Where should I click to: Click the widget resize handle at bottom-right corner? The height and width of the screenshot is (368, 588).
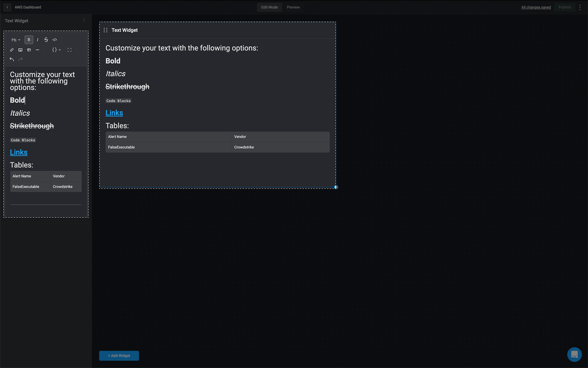tap(336, 187)
